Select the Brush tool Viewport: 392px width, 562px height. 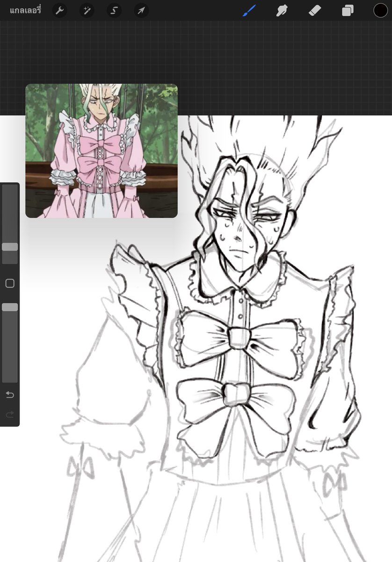coord(249,10)
